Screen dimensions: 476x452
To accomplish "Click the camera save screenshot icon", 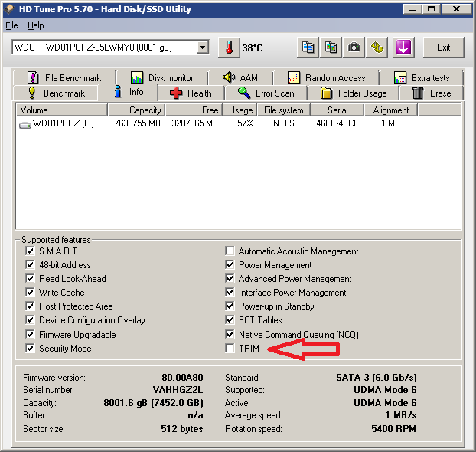I will [x=354, y=47].
